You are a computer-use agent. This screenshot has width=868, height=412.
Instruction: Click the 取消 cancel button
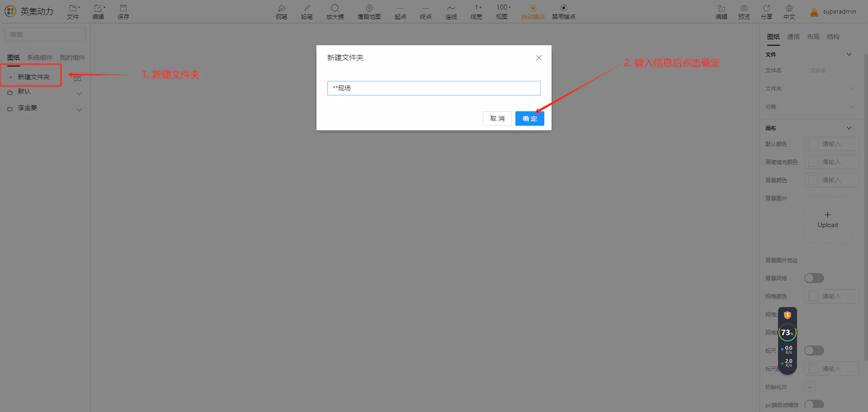(497, 118)
